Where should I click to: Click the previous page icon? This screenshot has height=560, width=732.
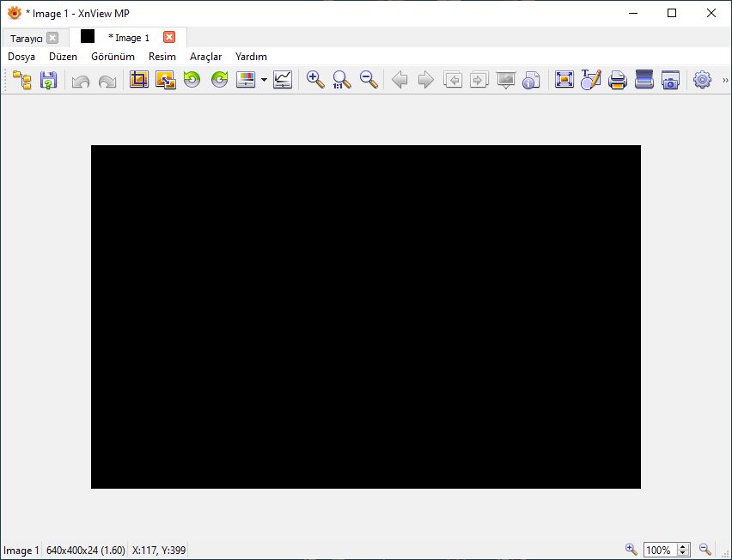click(x=453, y=80)
